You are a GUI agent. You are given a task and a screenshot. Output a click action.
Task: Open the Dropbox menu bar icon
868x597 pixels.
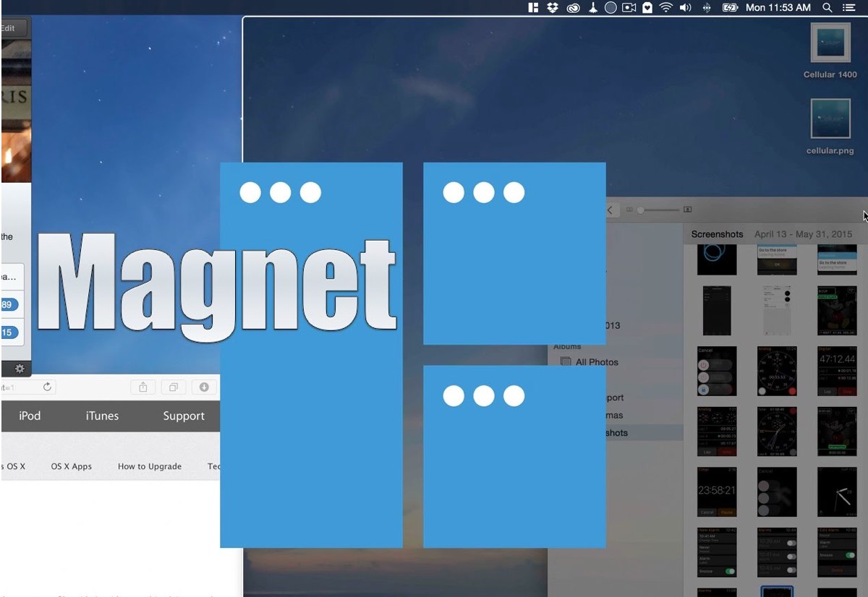pyautogui.click(x=553, y=8)
